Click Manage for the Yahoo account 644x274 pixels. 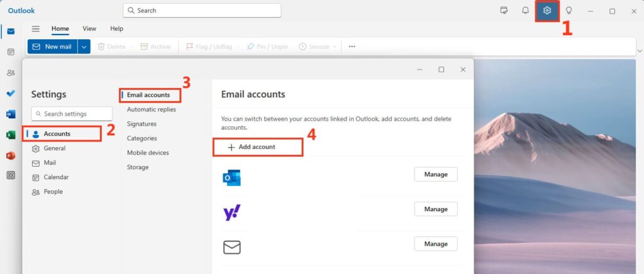pyautogui.click(x=435, y=209)
